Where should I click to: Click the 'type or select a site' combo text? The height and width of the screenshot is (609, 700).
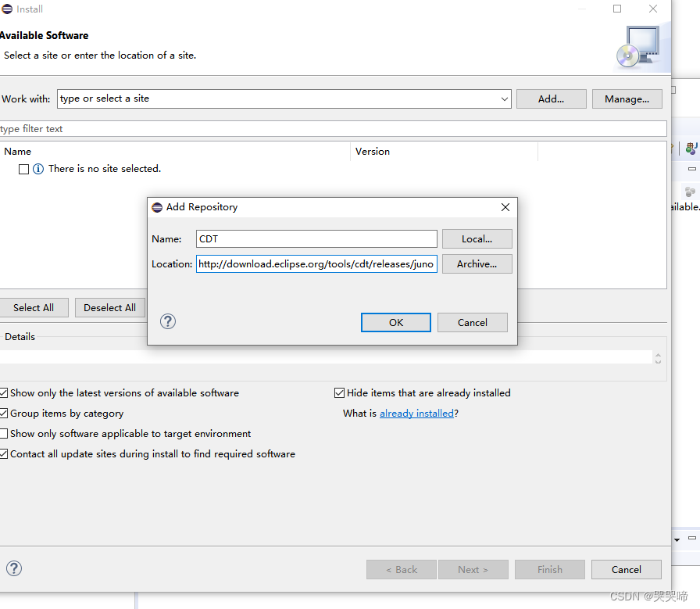[x=105, y=99]
